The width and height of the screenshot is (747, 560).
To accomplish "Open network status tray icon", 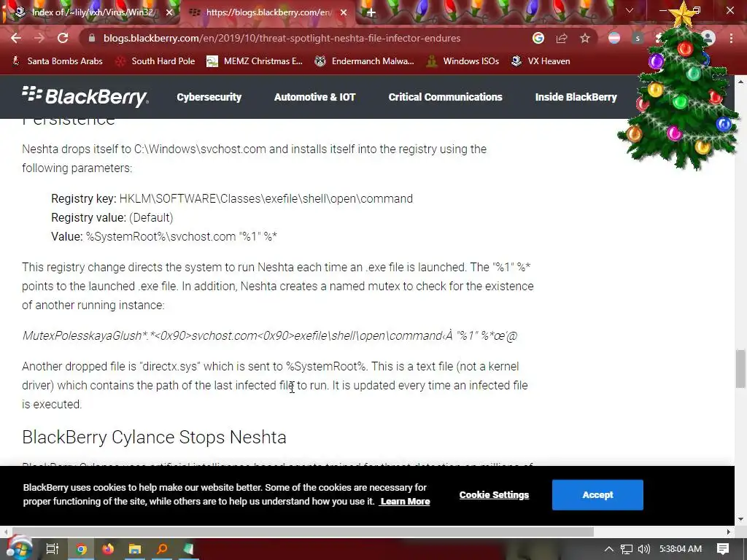I will click(627, 549).
